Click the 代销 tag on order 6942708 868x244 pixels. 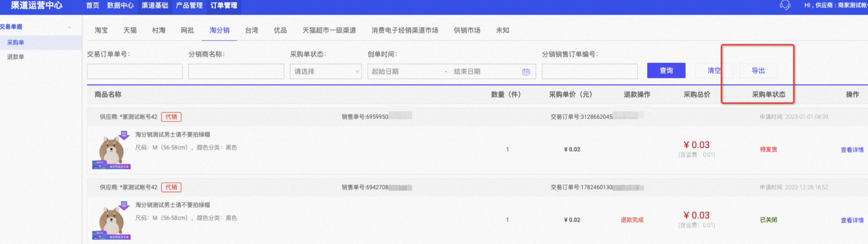pos(171,187)
